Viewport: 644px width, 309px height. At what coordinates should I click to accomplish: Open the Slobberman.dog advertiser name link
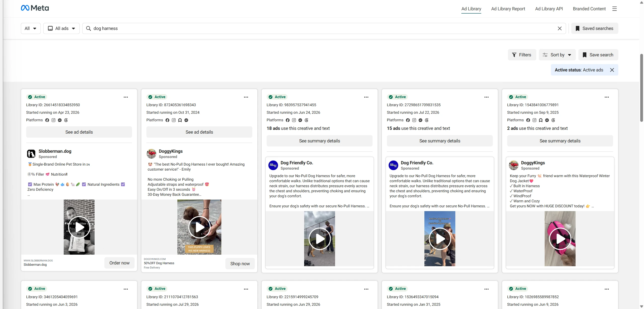(x=55, y=151)
